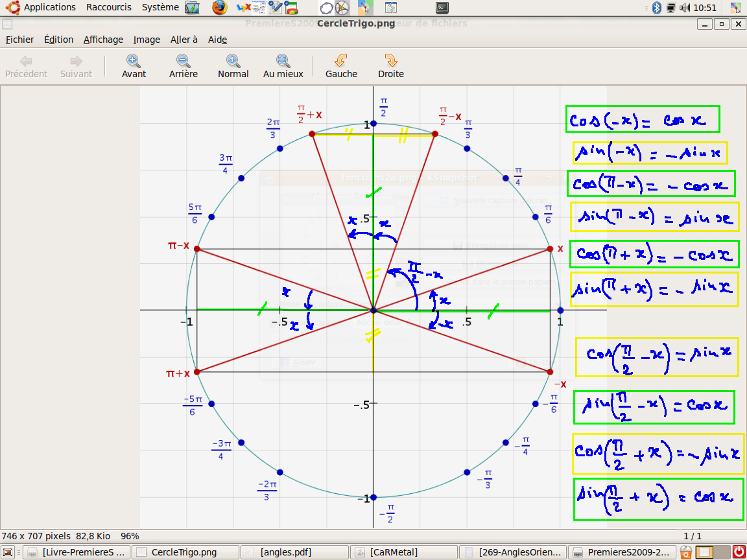
Task: Expand the Système panel menu
Action: tap(160, 7)
